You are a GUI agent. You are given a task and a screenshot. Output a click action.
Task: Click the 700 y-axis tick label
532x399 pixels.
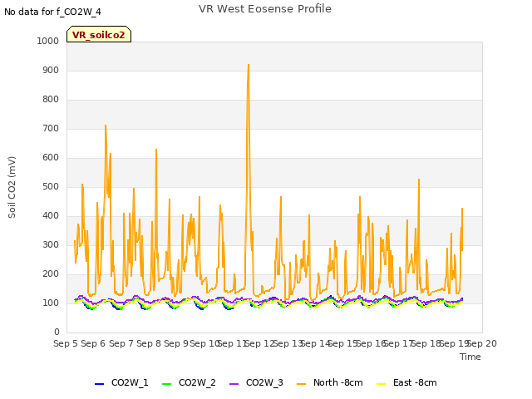point(51,128)
